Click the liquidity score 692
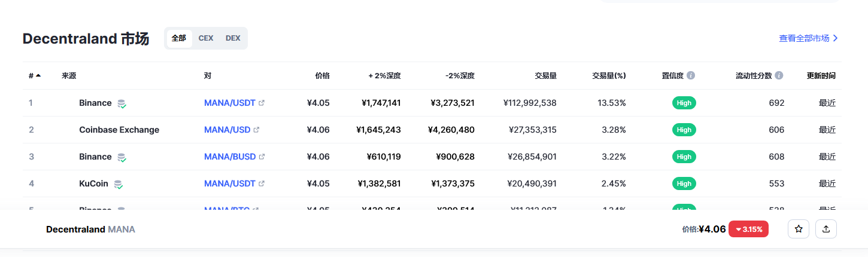 pyautogui.click(x=776, y=103)
